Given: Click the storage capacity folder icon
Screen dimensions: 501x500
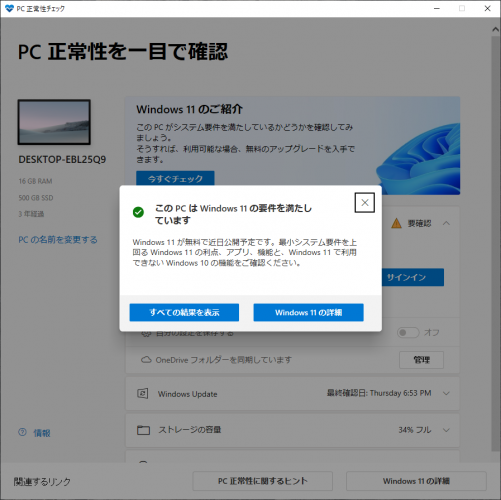Looking at the screenshot, I should (143, 430).
